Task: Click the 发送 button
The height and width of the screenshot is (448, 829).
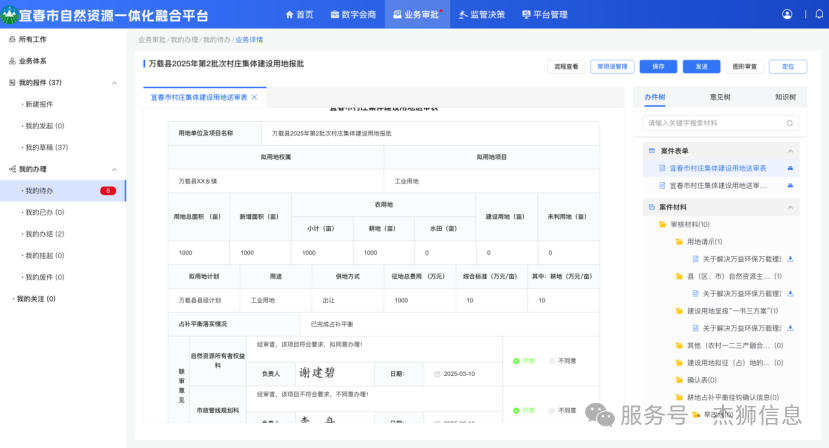Action: 701,66
